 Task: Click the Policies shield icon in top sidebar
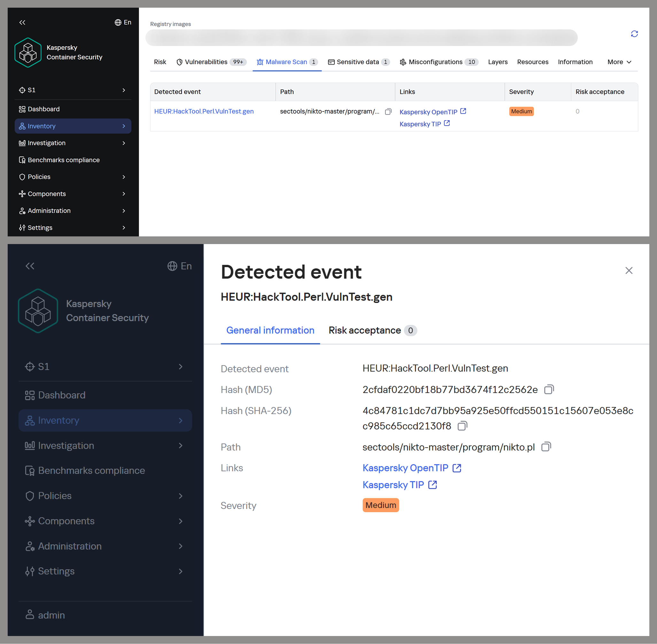tap(22, 177)
